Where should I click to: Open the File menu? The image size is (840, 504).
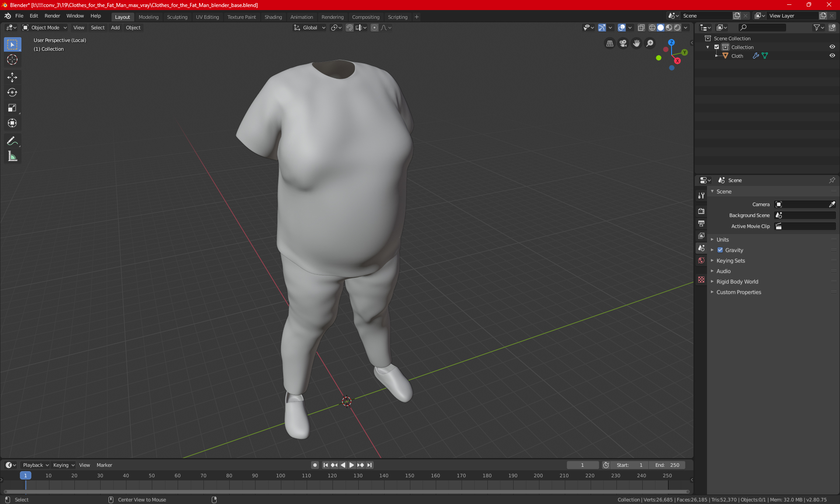coord(19,16)
